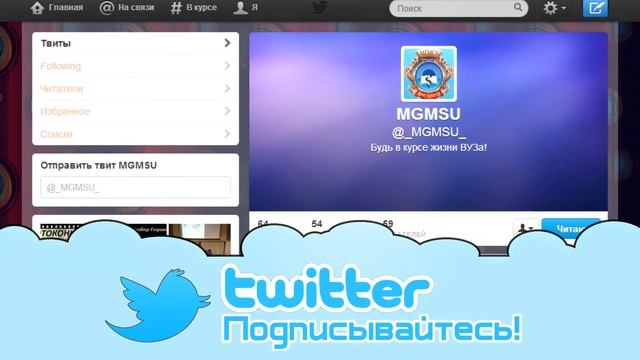Click the В курсе text label
Viewport: 640px width, 360px height.
pyautogui.click(x=202, y=7)
